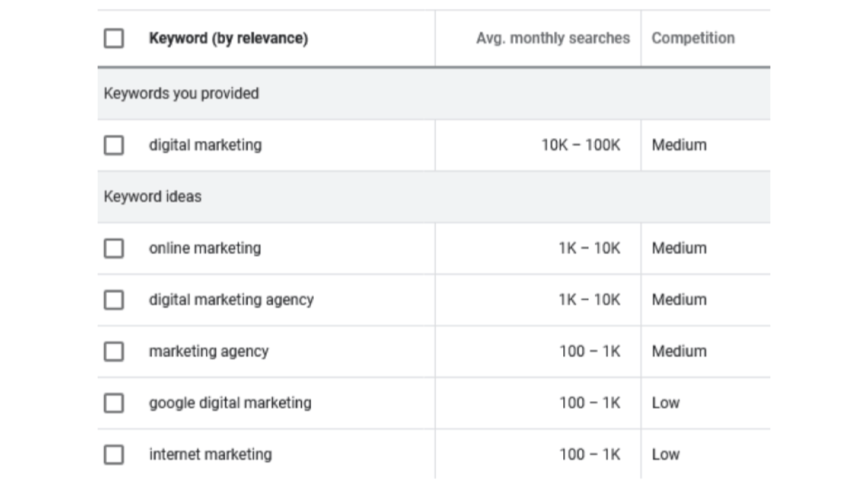868x488 pixels.
Task: Select the marketing agency keyword text
Action: click(208, 351)
